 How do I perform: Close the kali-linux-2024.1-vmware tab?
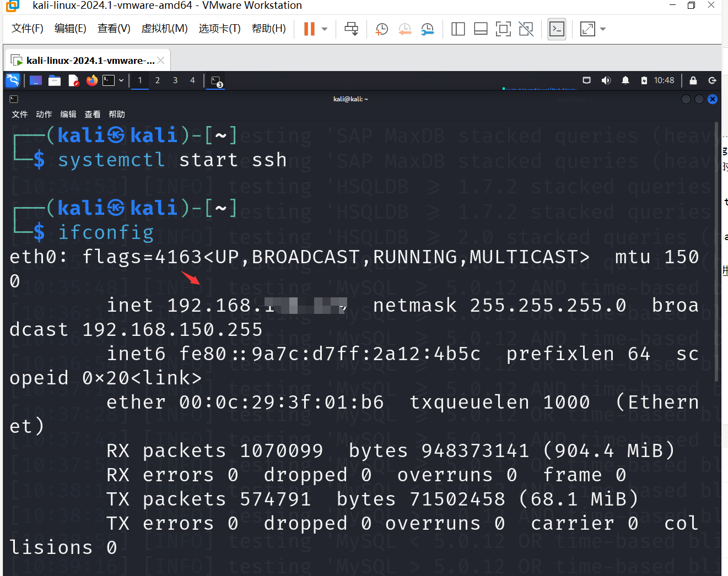tap(160, 61)
